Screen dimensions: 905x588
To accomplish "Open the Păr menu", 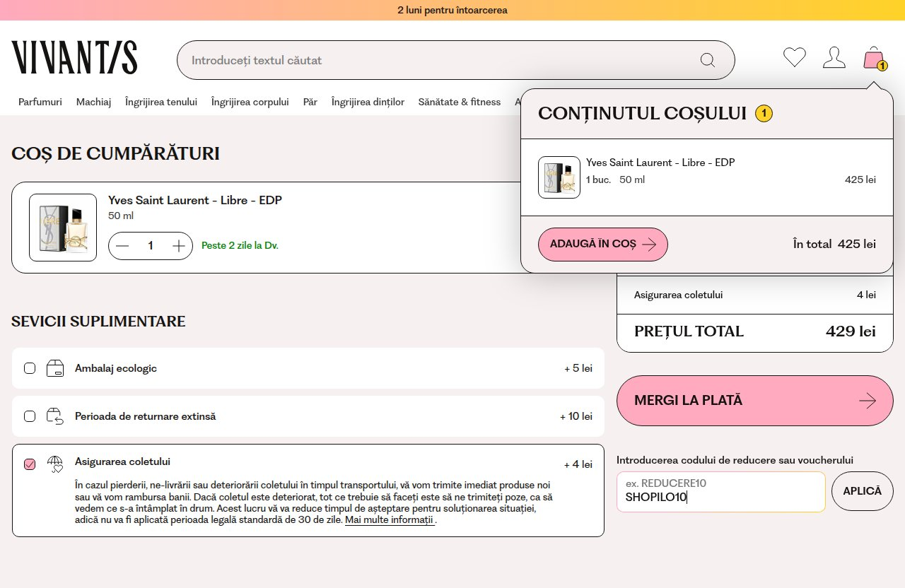I will tap(310, 102).
